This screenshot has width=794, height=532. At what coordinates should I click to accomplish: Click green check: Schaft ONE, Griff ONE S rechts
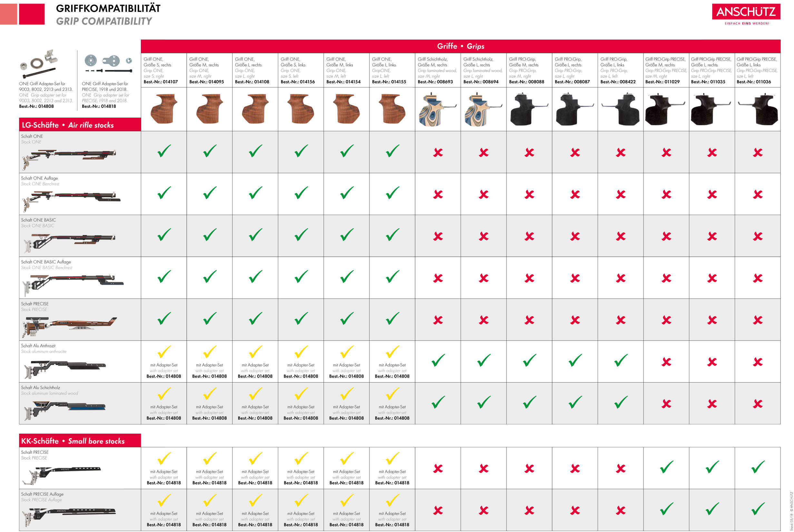164,151
